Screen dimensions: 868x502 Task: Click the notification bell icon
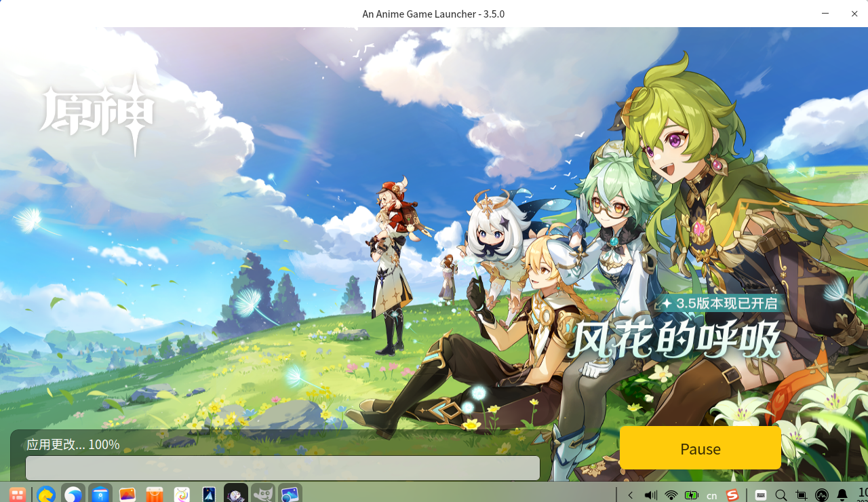844,495
